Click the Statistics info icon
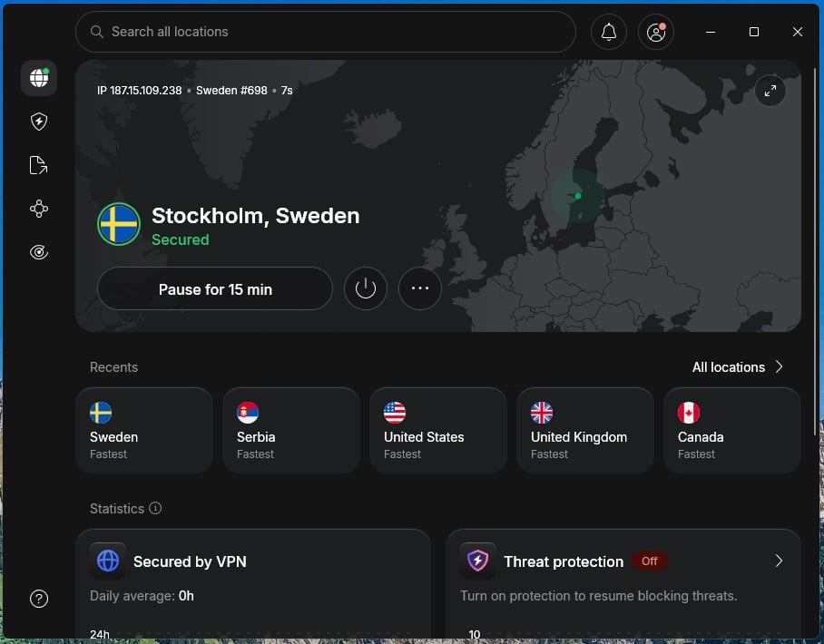Screen dimensions: 824x644 [x=155, y=508]
